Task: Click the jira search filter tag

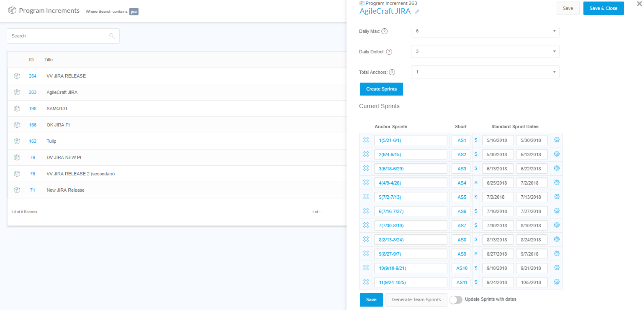Action: click(134, 11)
